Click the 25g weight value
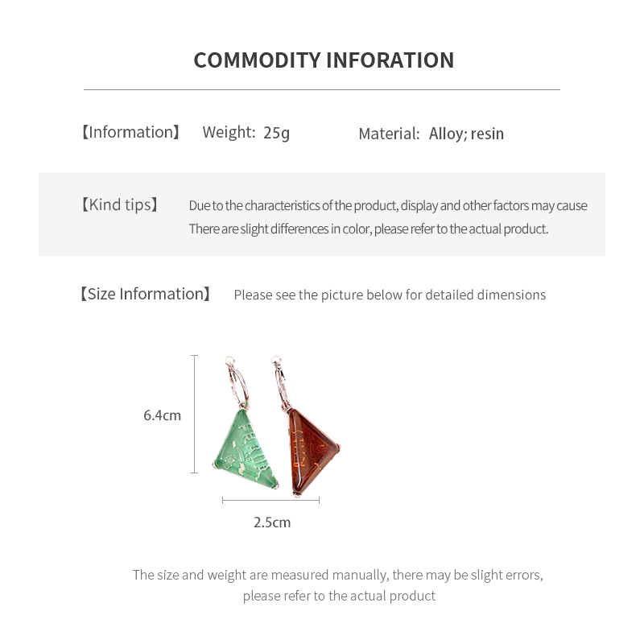The width and height of the screenshot is (644, 644). point(276,132)
